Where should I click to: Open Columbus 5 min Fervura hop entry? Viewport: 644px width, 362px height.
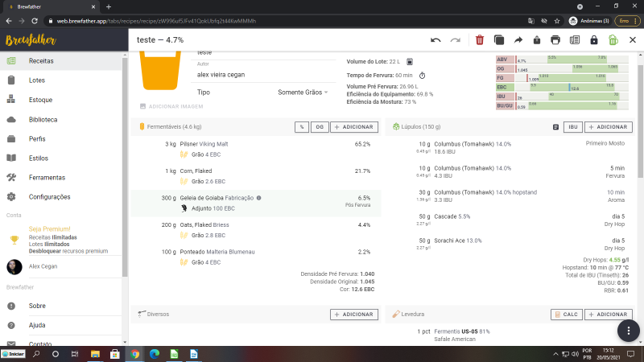pyautogui.click(x=509, y=172)
